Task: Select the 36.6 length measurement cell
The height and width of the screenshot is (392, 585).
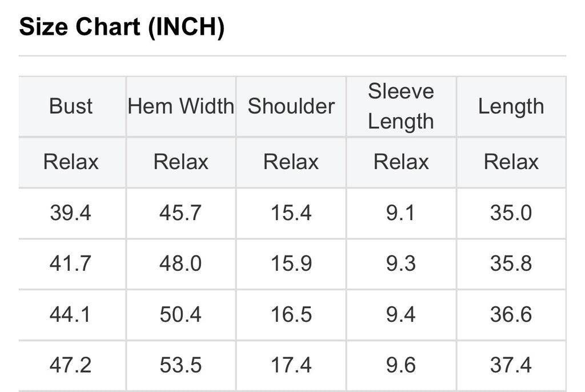Action: pos(511,315)
